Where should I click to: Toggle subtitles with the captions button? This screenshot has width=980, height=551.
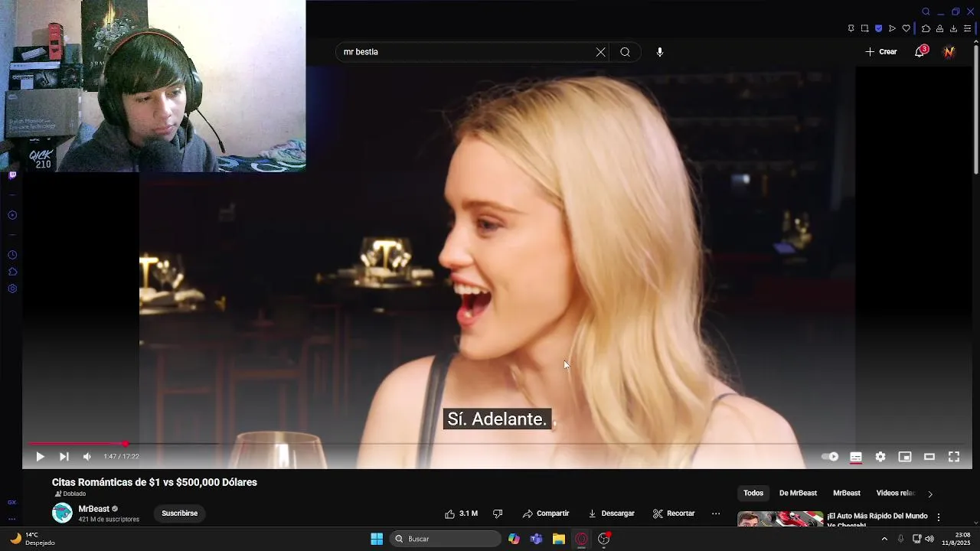(856, 457)
